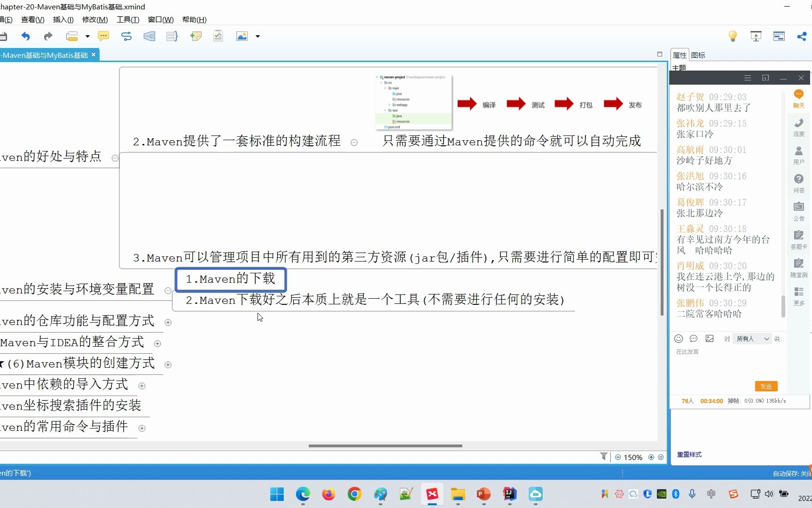Open the 问答 Q&A icon
The width and height of the screenshot is (812, 508).
799,183
